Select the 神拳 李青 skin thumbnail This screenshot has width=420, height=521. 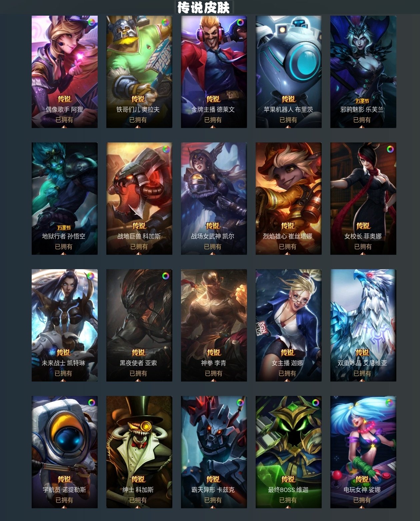click(x=214, y=325)
